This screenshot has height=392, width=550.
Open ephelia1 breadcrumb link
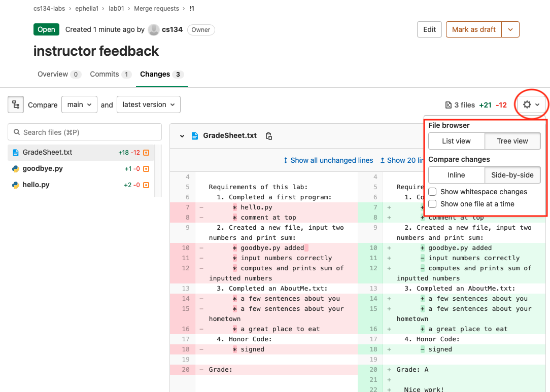87,9
